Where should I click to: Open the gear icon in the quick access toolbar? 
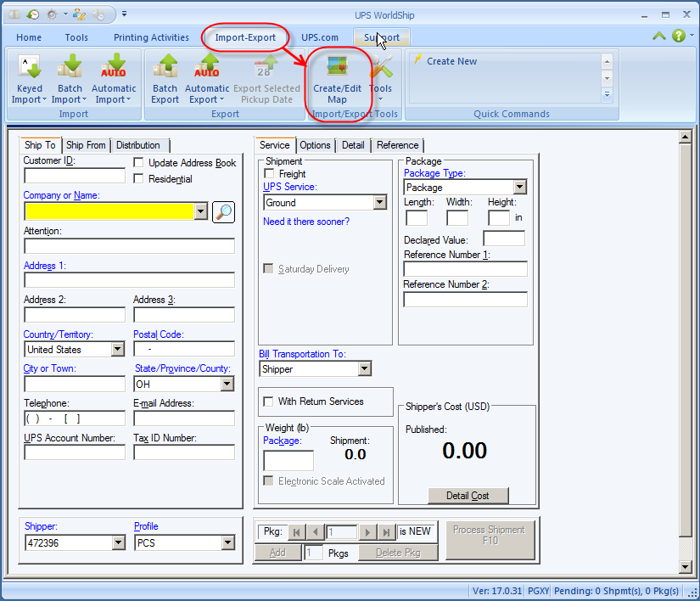point(53,14)
